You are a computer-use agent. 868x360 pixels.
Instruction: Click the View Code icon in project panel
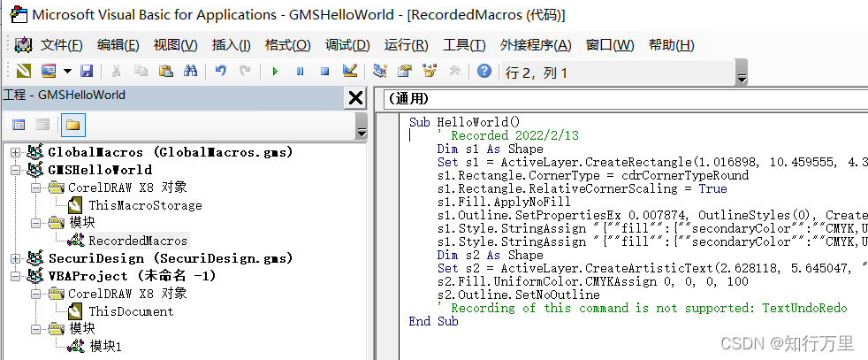pyautogui.click(x=19, y=125)
